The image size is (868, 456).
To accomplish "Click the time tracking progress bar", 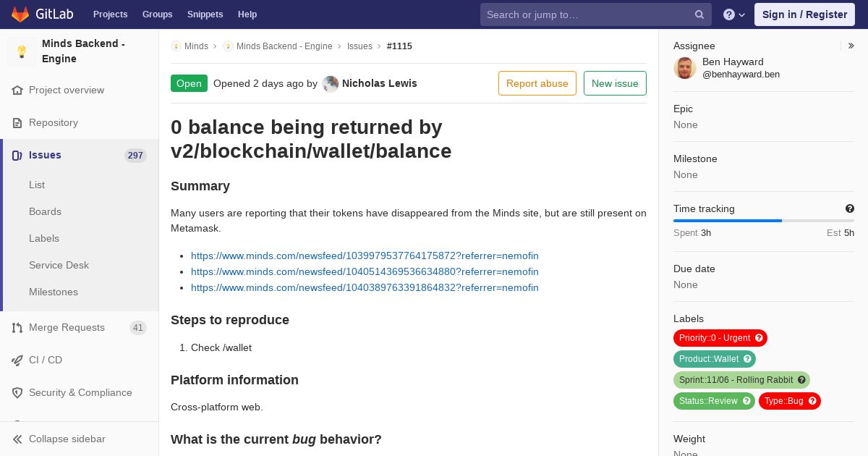I will (x=764, y=220).
